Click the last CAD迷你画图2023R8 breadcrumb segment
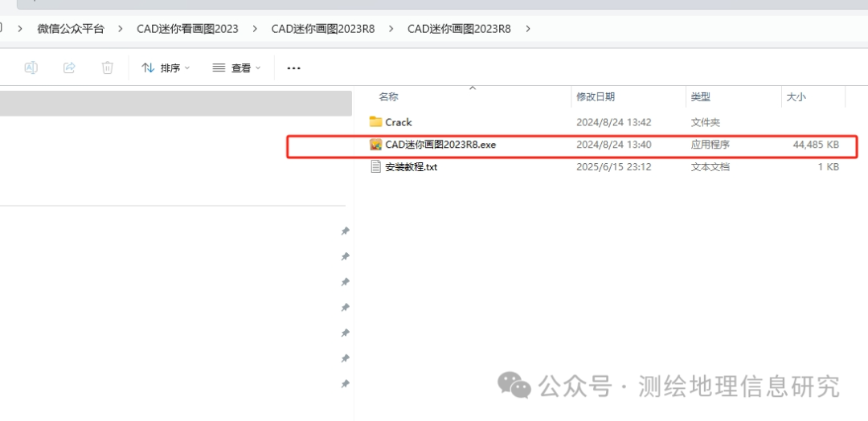Viewport: 868px width, 421px height. point(459,29)
